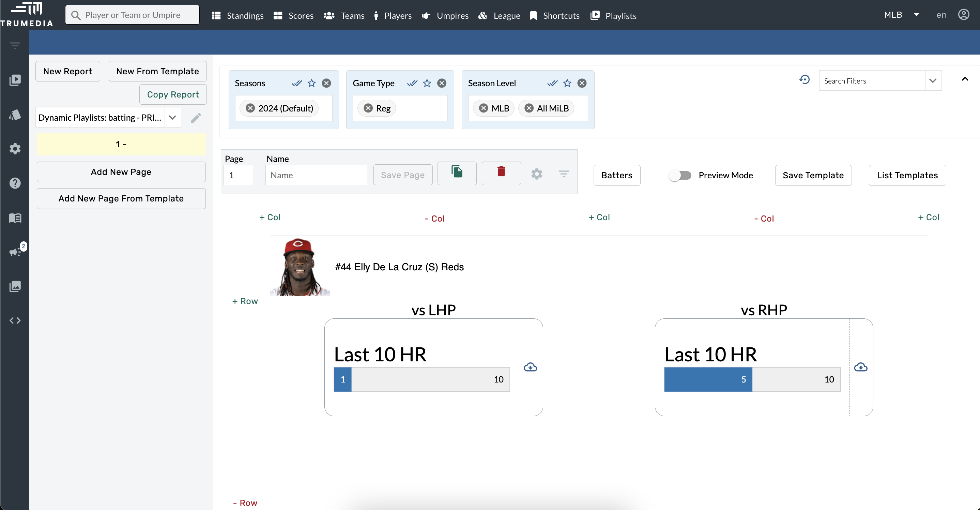Click the pencil edit report name icon
This screenshot has width=980, height=510.
[x=196, y=118]
